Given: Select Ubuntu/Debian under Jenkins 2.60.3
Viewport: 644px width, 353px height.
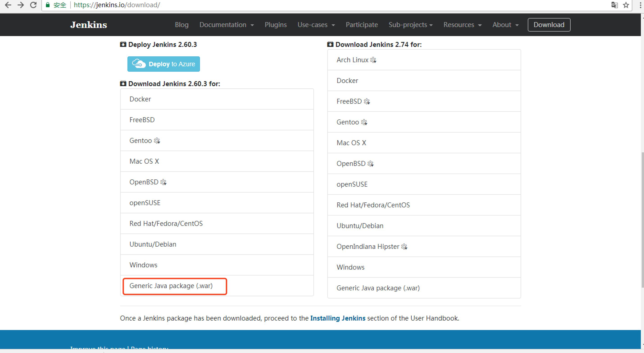Looking at the screenshot, I should tap(217, 244).
